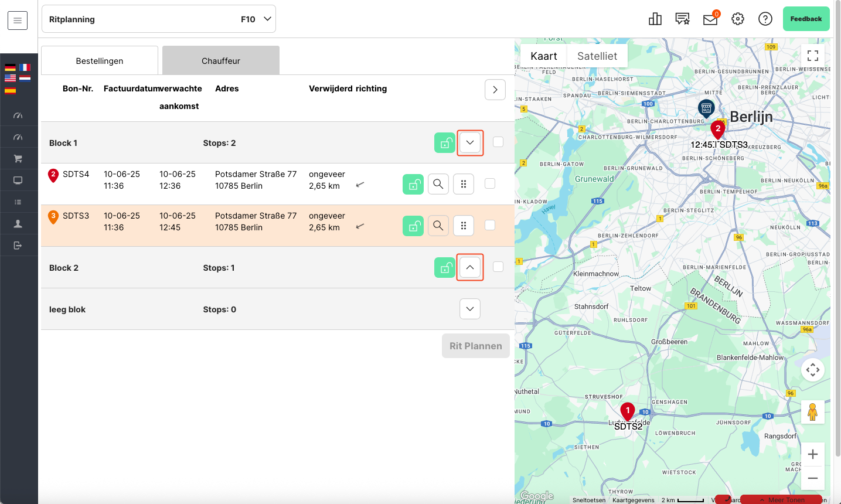Expand the leeg blok chevron

pos(470,309)
